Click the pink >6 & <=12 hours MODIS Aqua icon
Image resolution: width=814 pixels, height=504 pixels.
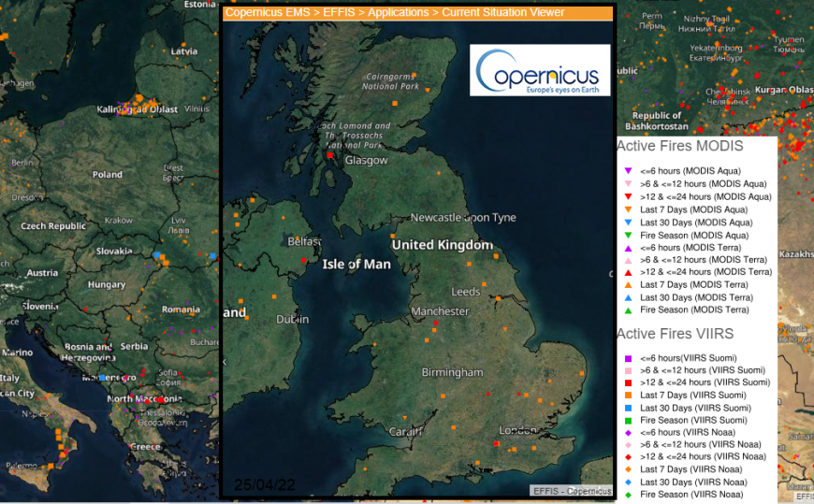click(628, 184)
